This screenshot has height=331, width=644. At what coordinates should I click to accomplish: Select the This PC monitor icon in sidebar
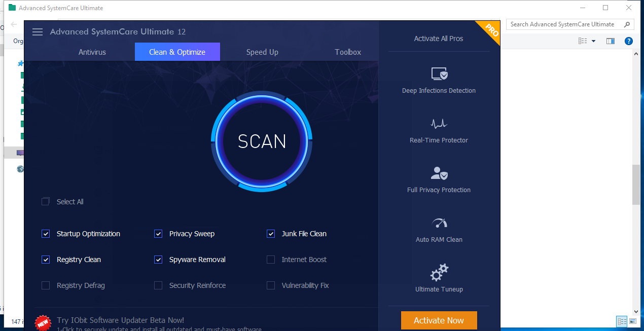pos(20,153)
